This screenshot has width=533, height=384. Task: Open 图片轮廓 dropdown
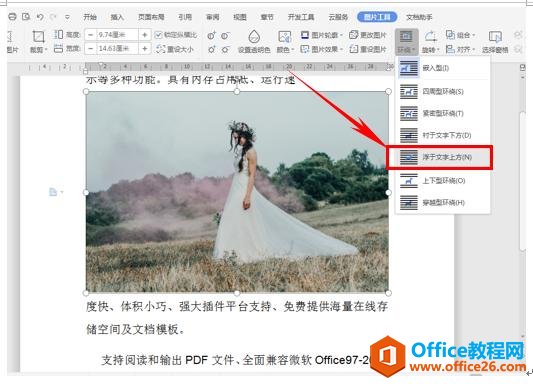pyautogui.click(x=321, y=35)
